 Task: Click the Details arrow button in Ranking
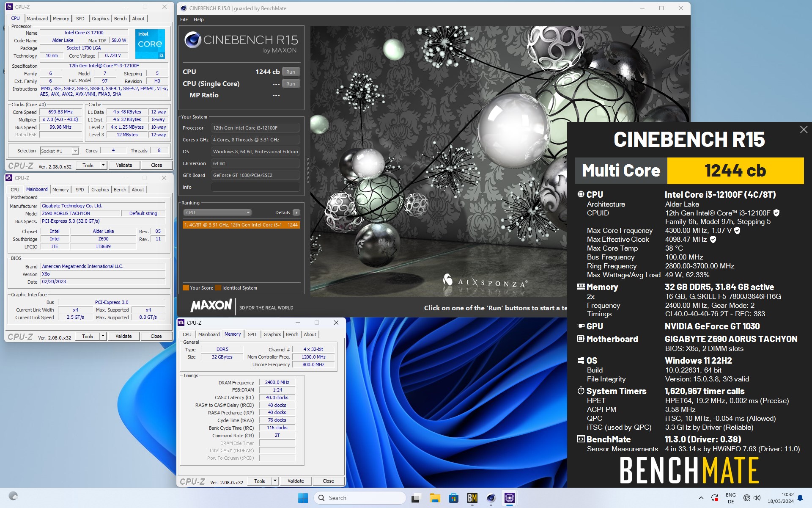(296, 213)
